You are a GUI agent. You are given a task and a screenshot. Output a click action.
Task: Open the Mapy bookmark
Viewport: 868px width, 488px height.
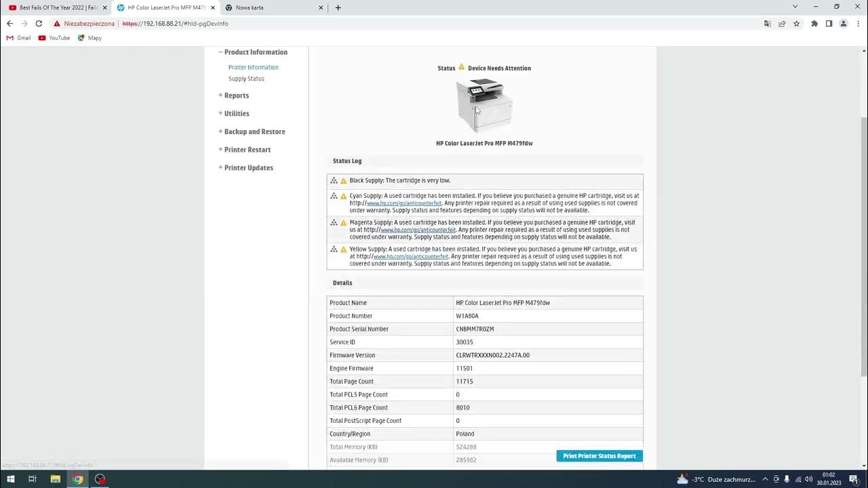point(90,38)
